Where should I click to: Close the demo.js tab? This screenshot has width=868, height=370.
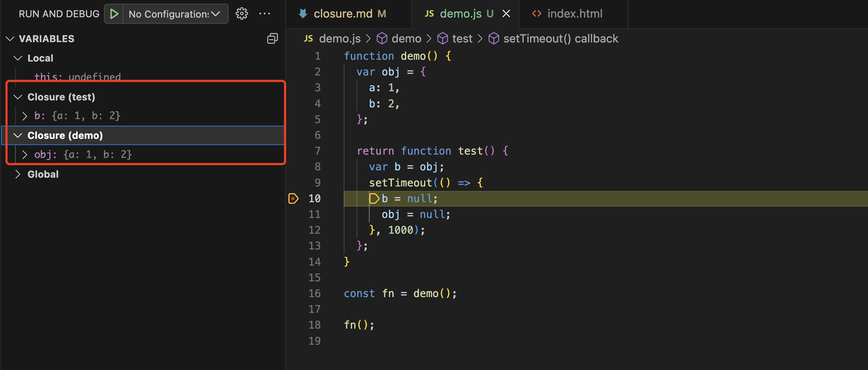click(506, 14)
